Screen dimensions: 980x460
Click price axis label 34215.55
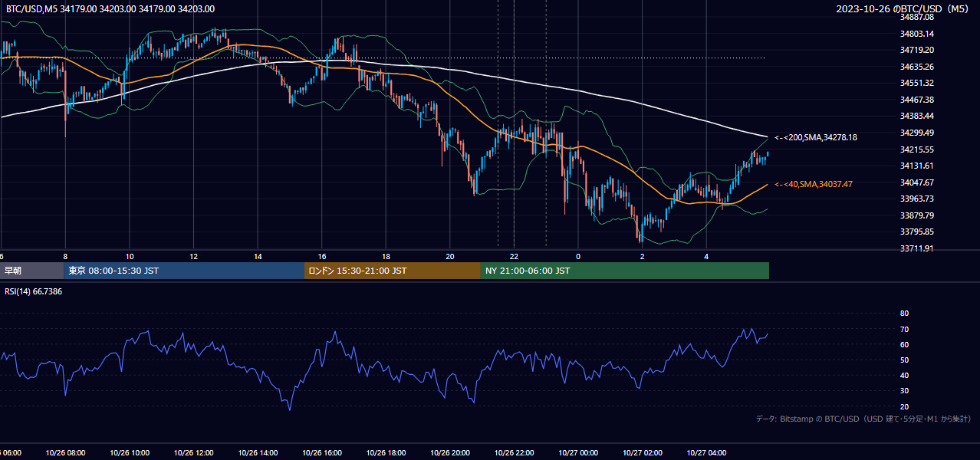click(917, 149)
